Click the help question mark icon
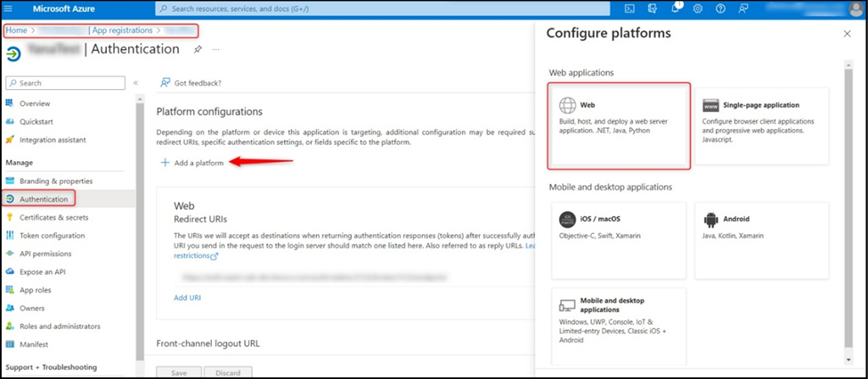The image size is (868, 379). coord(719,9)
